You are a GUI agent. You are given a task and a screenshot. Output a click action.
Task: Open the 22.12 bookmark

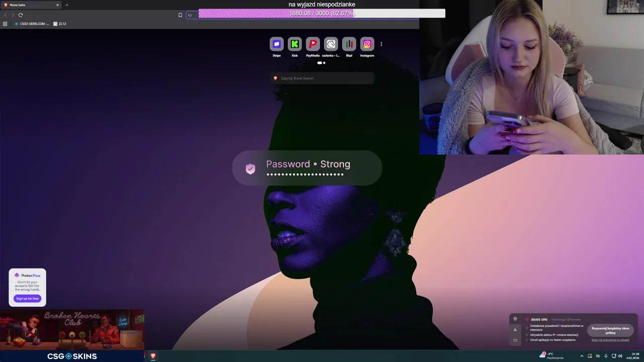pyautogui.click(x=59, y=24)
